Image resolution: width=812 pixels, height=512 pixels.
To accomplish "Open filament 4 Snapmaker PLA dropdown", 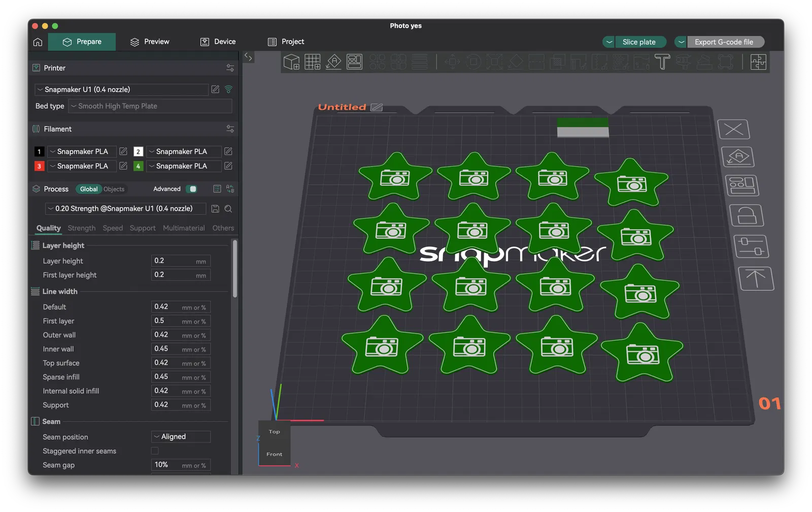I will coord(184,166).
